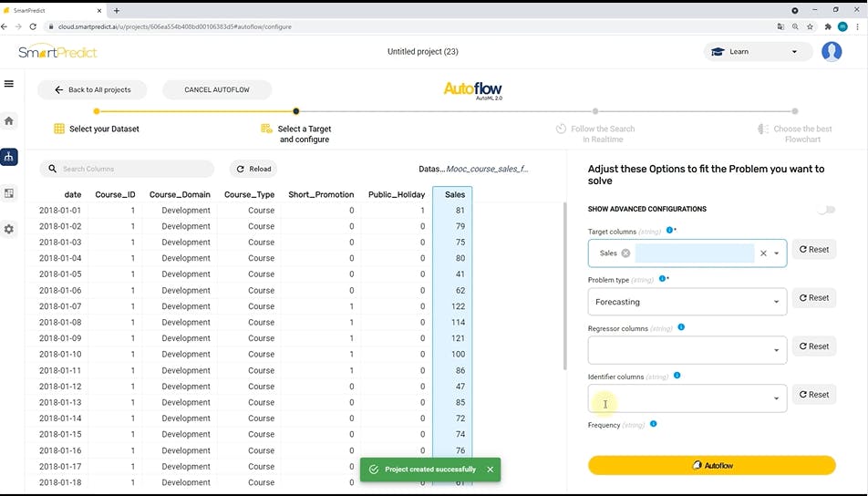Select the Short_Promotion column header
The width and height of the screenshot is (868, 496).
[x=321, y=194]
